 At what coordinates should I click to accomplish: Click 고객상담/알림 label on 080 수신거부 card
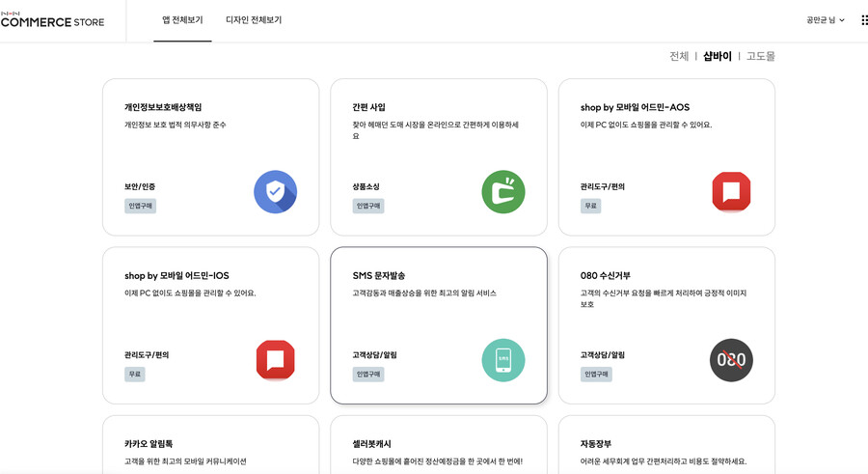tap(602, 355)
